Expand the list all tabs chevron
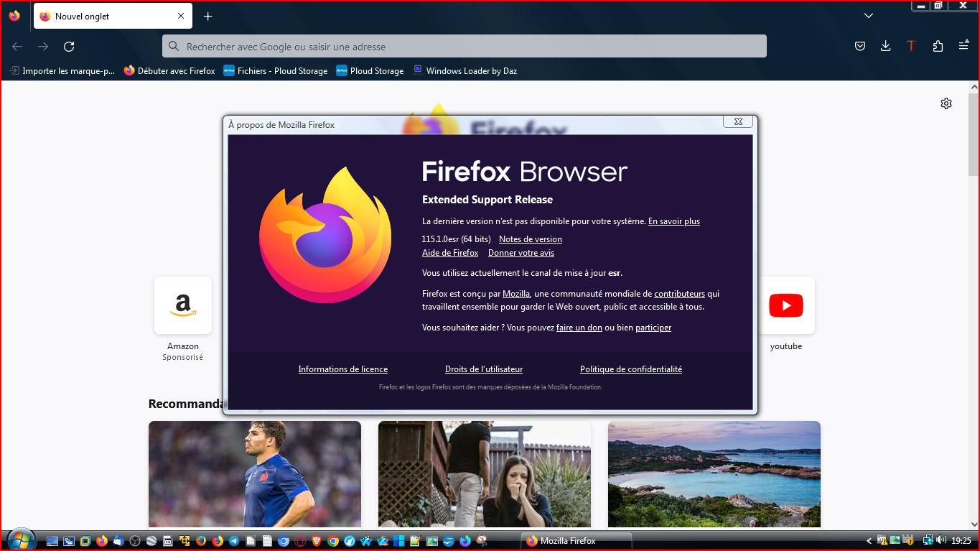This screenshot has width=980, height=551. 869,16
